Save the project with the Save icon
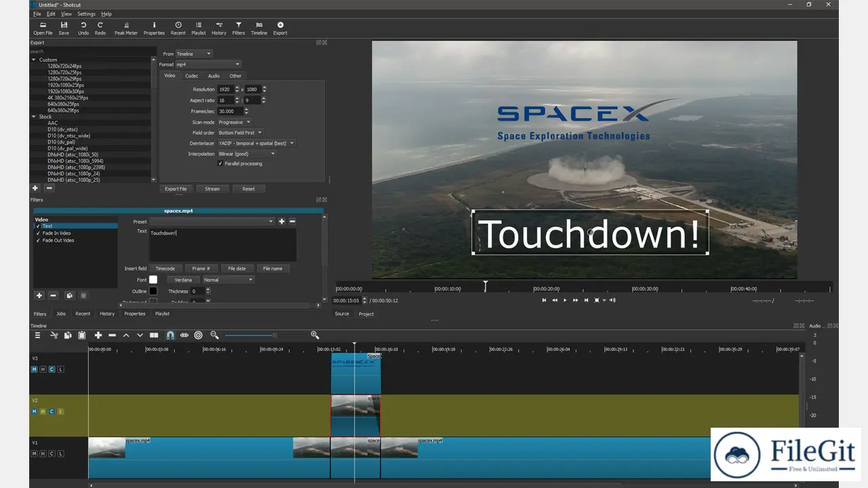Image resolution: width=868 pixels, height=488 pixels. point(64,28)
